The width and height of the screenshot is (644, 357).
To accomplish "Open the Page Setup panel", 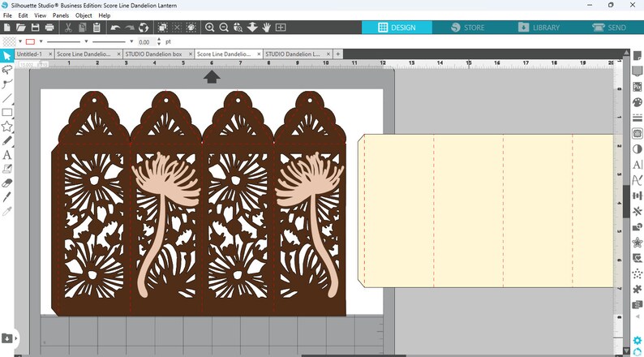I will pyautogui.click(x=637, y=56).
